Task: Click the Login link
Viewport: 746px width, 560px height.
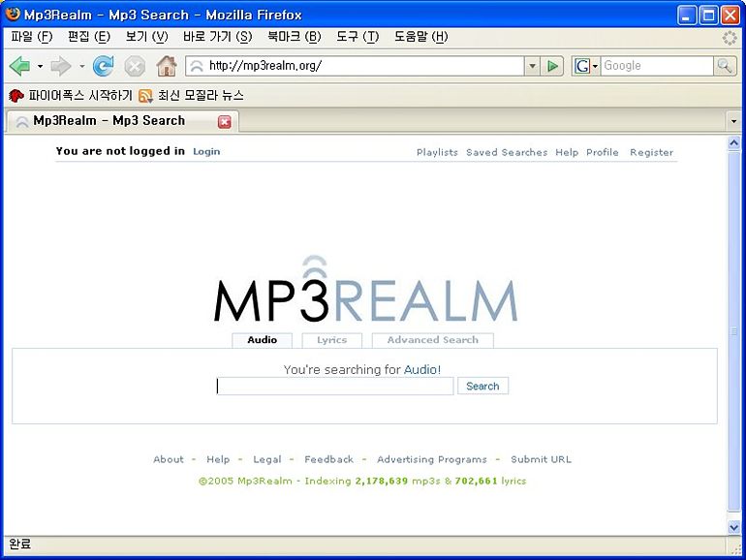Action: [x=206, y=151]
